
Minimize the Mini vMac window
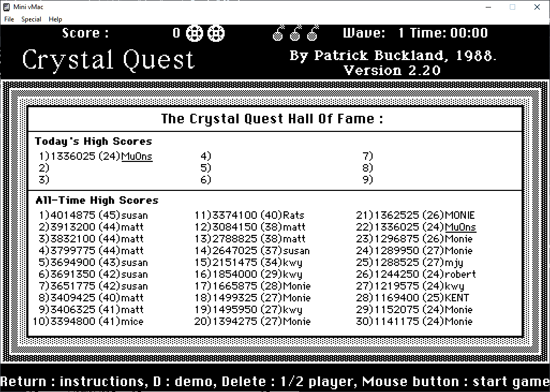tap(488, 7)
